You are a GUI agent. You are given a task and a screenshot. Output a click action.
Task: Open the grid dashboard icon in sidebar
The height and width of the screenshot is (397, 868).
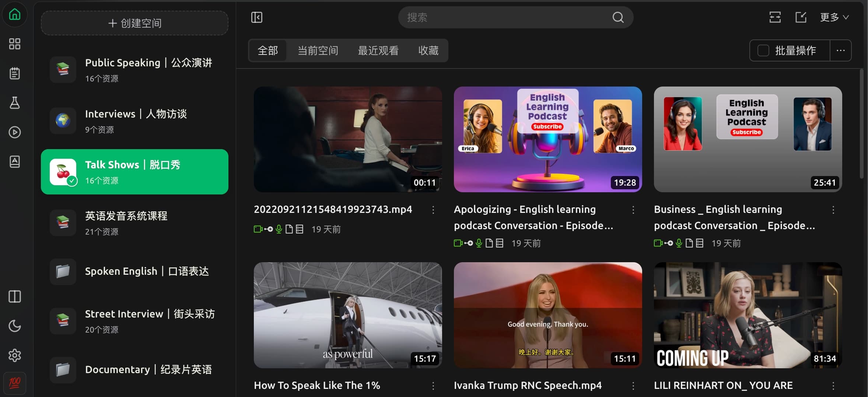15,44
